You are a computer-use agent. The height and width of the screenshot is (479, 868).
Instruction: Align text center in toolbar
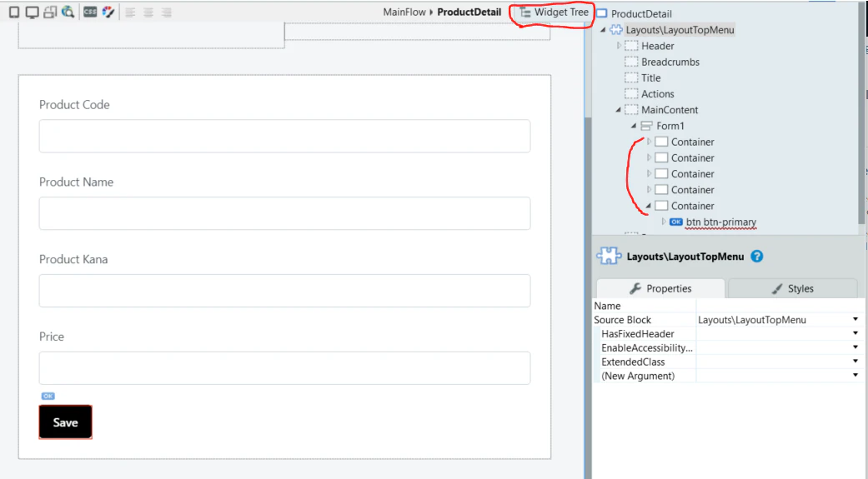click(x=148, y=12)
